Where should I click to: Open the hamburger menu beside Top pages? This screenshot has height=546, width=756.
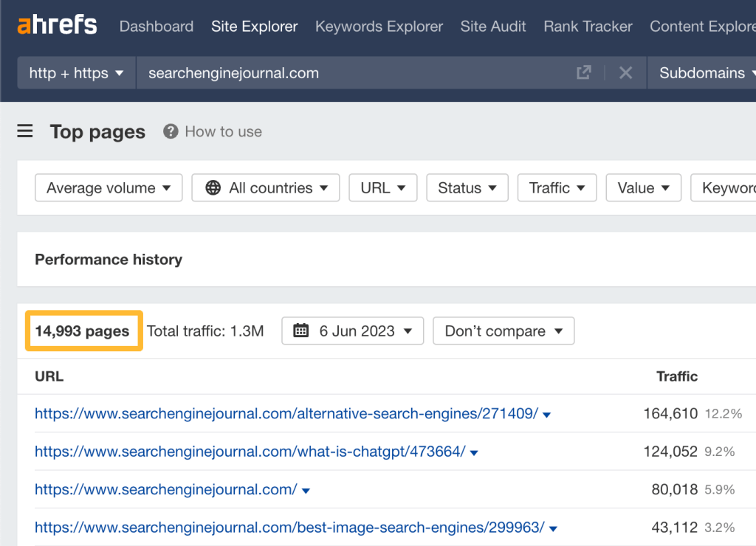[x=24, y=131]
